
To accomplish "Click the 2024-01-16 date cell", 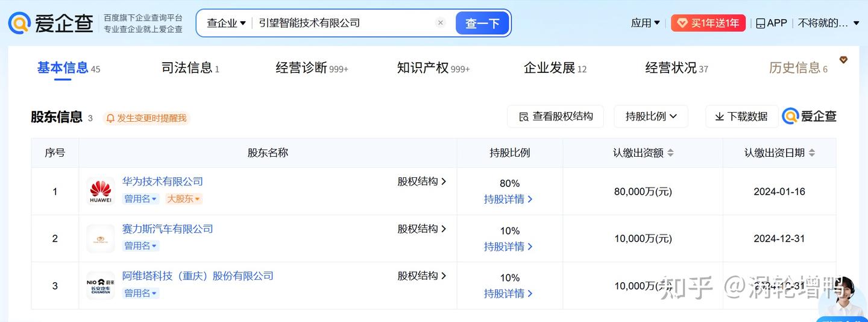I will (779, 192).
